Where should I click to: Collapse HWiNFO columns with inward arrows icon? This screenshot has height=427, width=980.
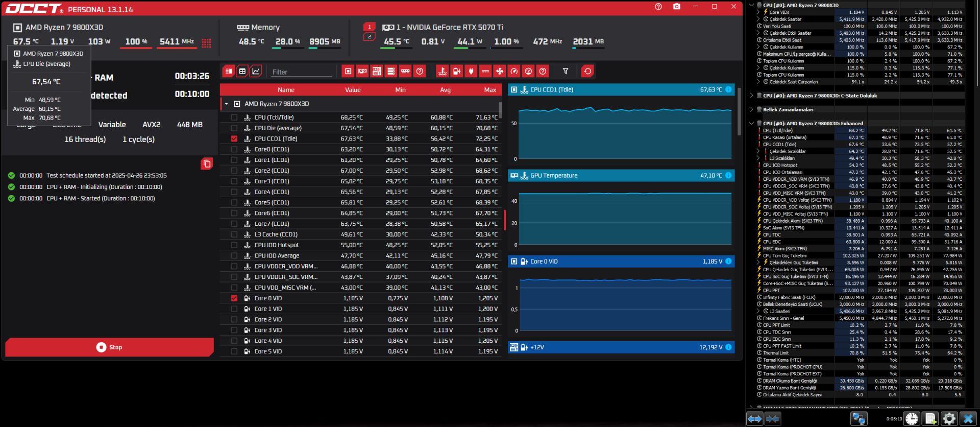pyautogui.click(x=773, y=419)
